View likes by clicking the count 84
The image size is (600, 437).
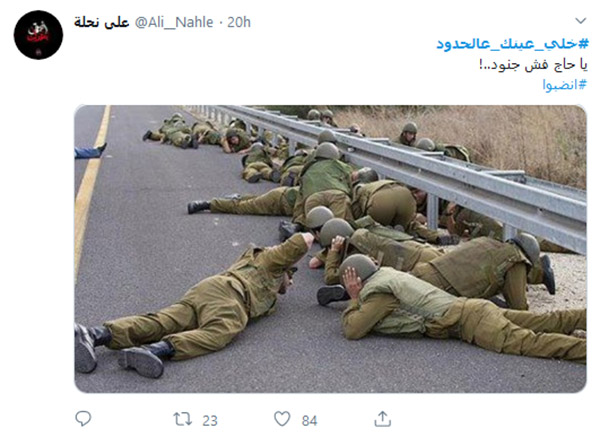(309, 421)
